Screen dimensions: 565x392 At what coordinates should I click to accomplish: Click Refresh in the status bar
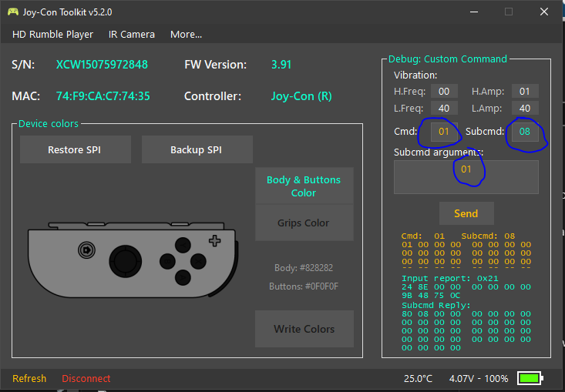point(29,378)
